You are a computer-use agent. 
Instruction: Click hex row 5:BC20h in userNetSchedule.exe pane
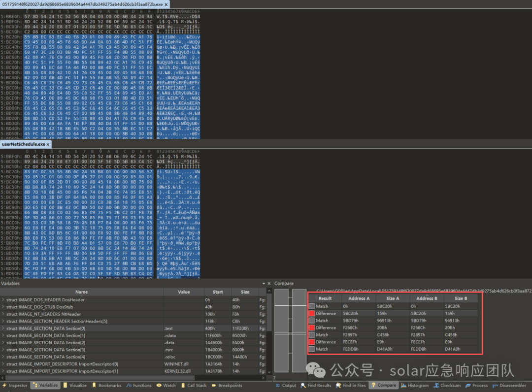point(100,171)
